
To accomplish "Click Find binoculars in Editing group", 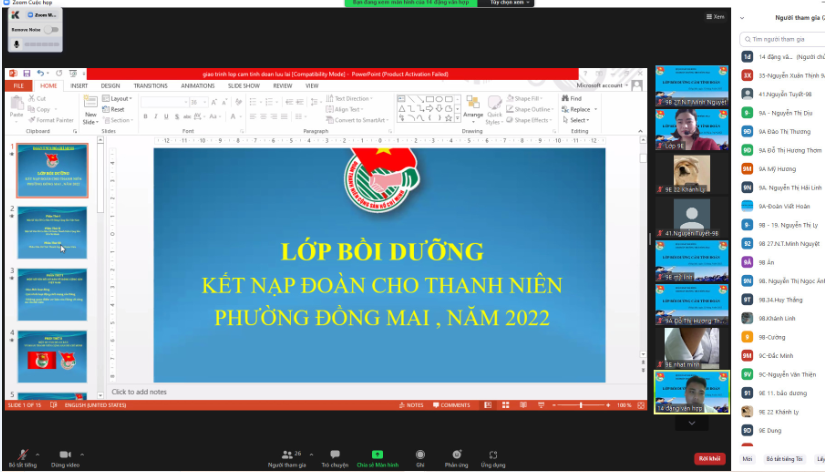I will (571, 98).
